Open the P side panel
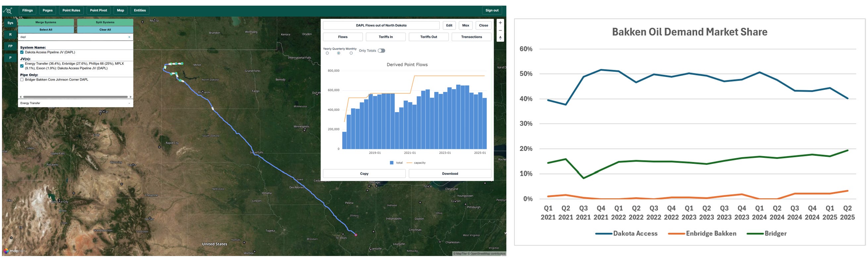Screen dimensions: 868x258 11,58
